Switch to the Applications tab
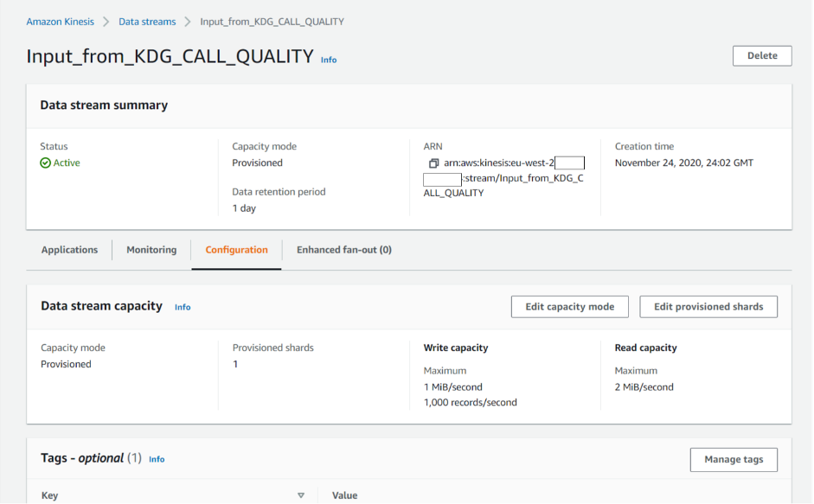 tap(68, 249)
